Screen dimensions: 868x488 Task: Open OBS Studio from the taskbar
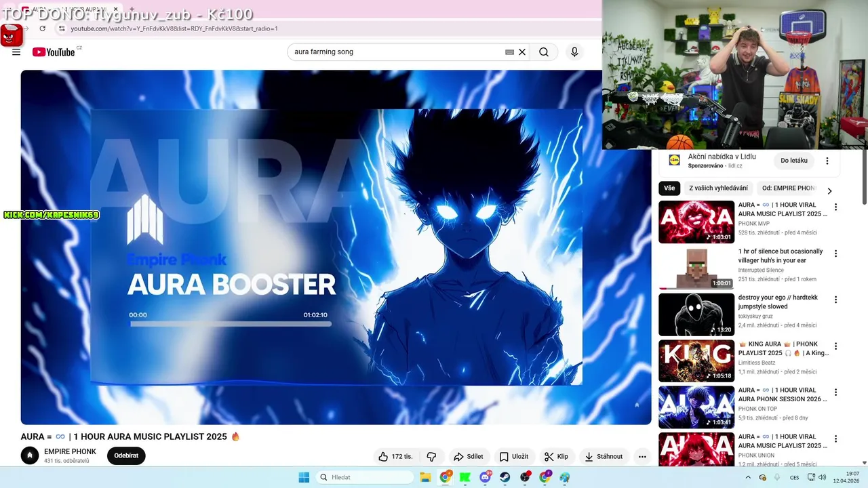(x=526, y=477)
